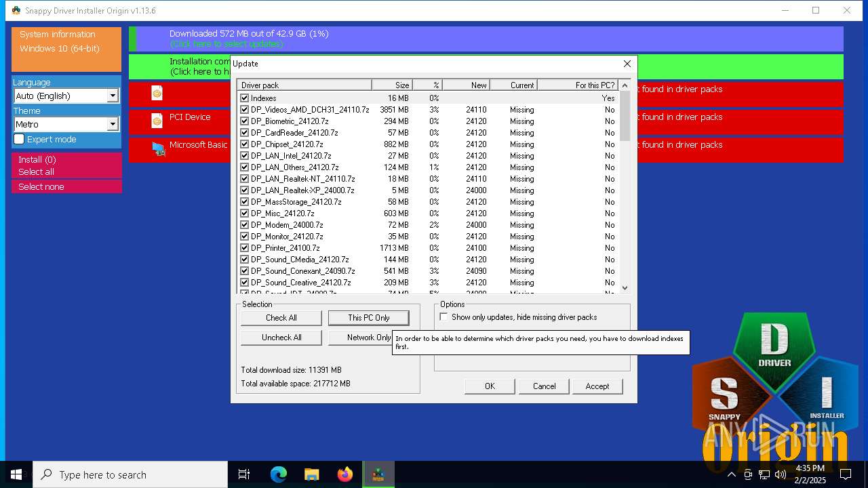Click the taskbar search box
868x488 pixels.
130,474
